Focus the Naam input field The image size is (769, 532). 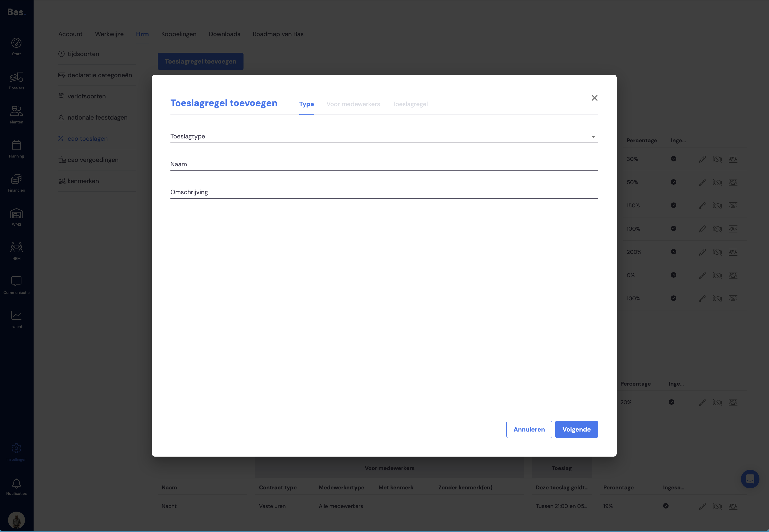click(384, 164)
